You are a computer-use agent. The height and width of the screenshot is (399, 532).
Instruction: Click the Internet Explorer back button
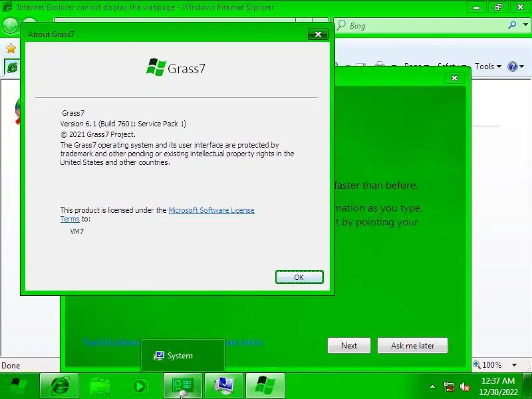(x=10, y=26)
